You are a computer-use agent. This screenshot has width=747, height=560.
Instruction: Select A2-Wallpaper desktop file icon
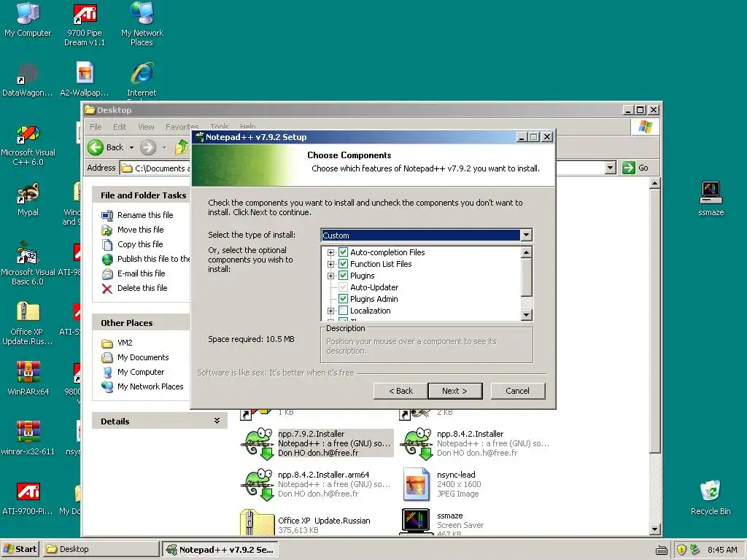(85, 79)
